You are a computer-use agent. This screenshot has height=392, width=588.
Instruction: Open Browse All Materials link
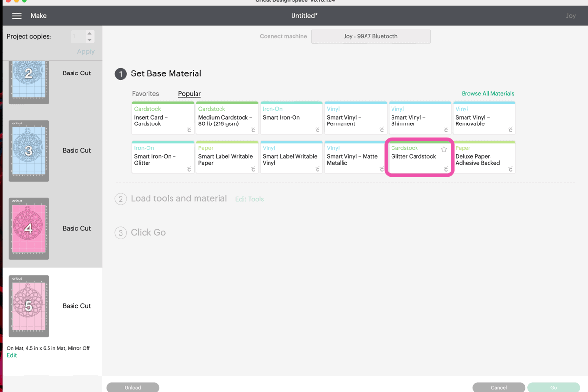pyautogui.click(x=488, y=93)
